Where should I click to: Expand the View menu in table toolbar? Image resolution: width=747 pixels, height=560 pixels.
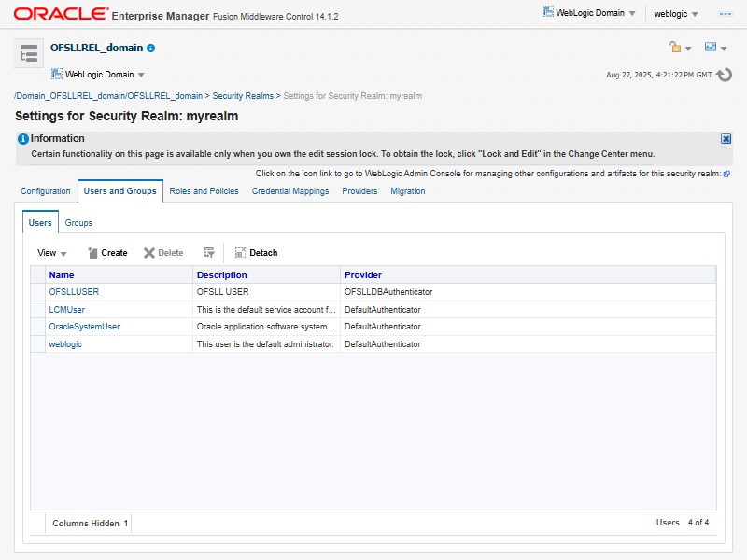[x=52, y=253]
